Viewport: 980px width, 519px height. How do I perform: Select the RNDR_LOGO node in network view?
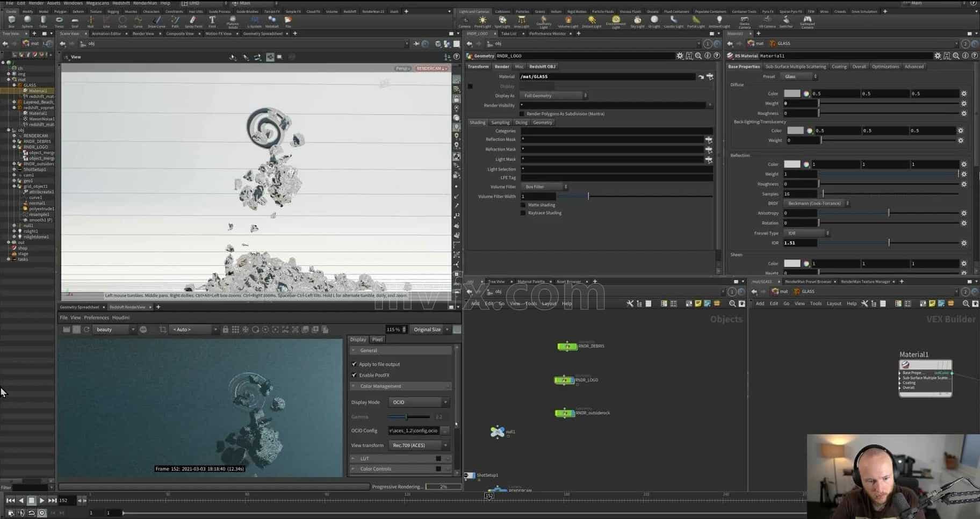click(564, 380)
